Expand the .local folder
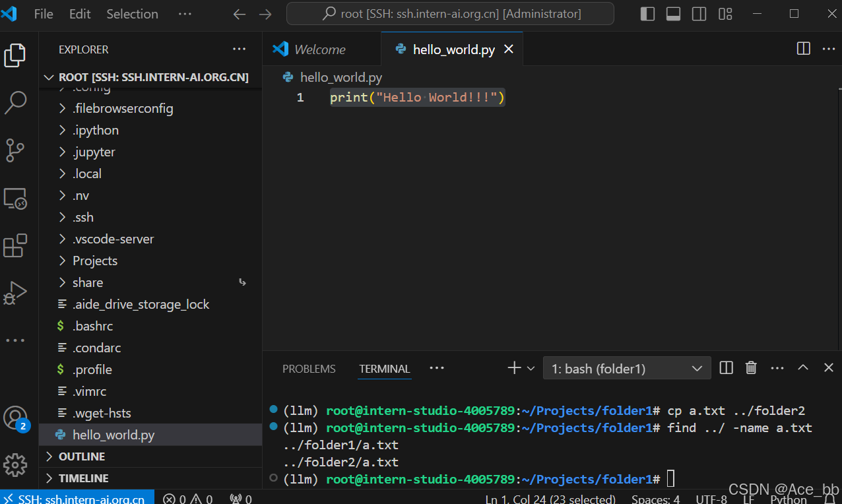Viewport: 842px width, 504px height. [x=150, y=173]
